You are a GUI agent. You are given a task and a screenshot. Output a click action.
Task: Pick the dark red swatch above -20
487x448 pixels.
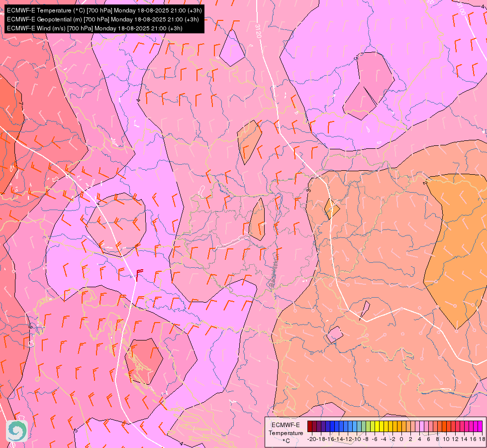pyautogui.click(x=309, y=426)
